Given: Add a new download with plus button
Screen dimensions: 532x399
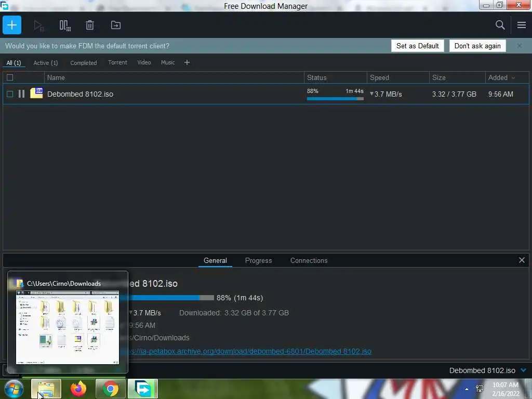Looking at the screenshot, I should tap(12, 25).
